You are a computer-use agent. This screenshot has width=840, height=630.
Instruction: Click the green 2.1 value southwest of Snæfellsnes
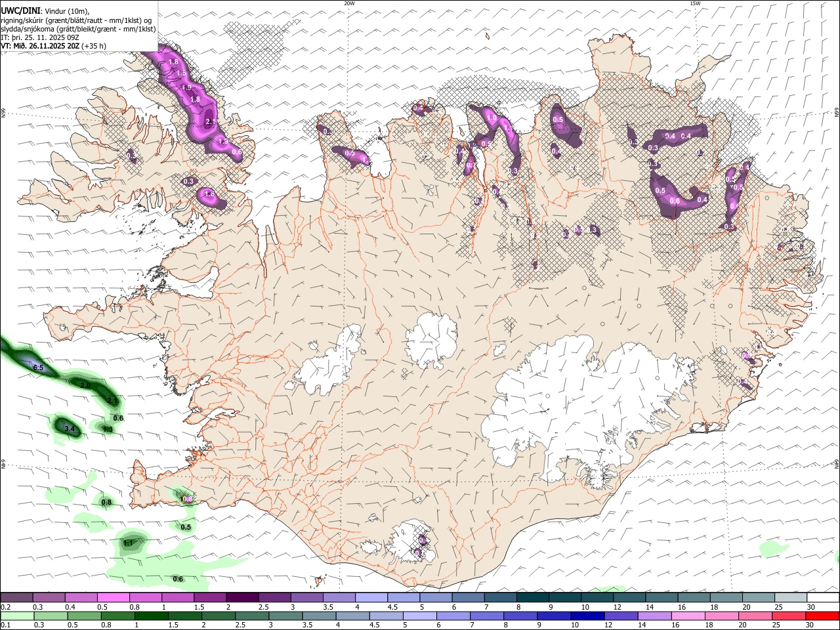tap(112, 400)
